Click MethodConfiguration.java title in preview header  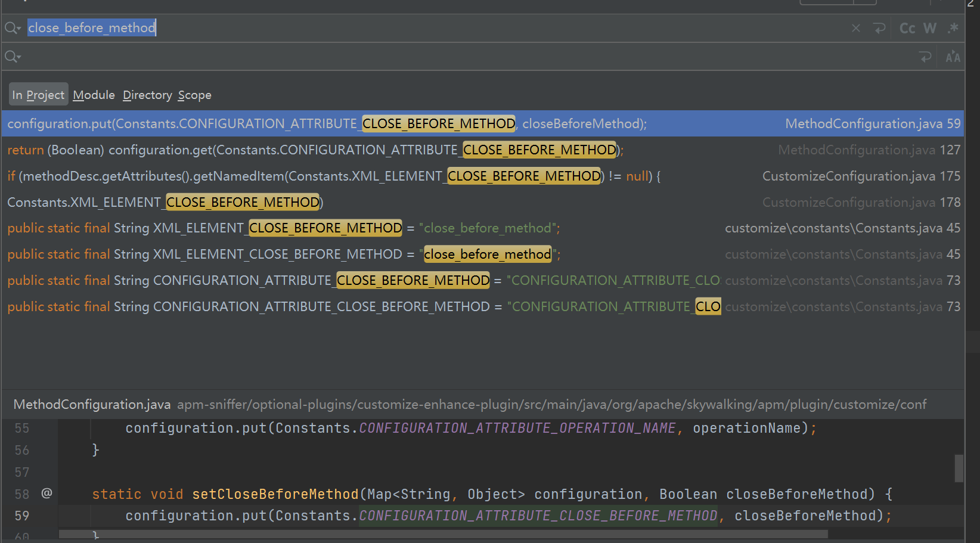92,404
